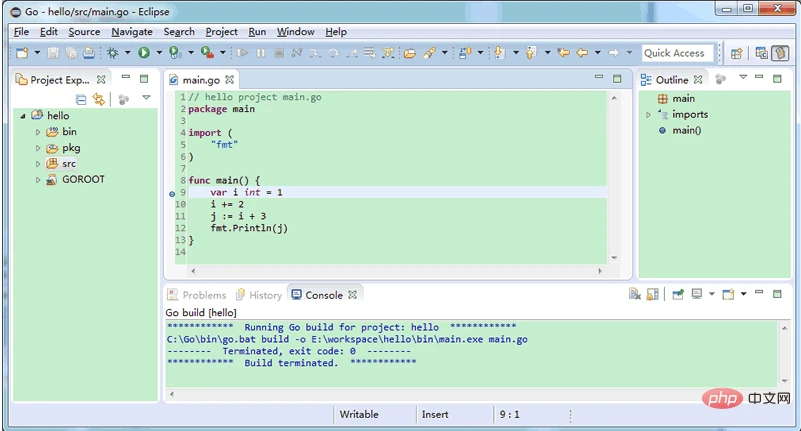
Task: Click the Drop to Frame icon
Action: pos(370,53)
